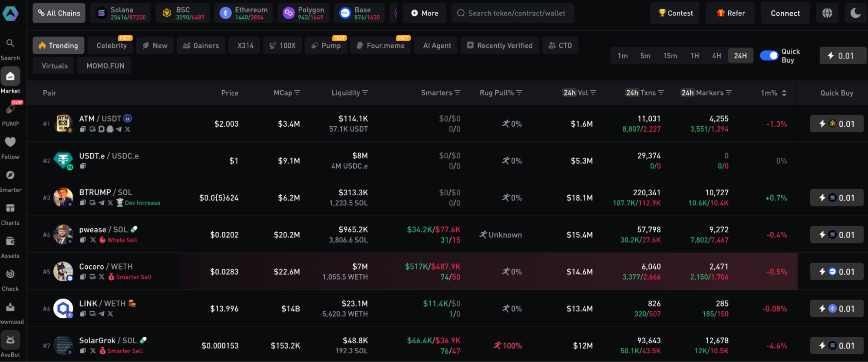868x362 pixels.
Task: Switch to the Gainers tab
Action: click(201, 46)
